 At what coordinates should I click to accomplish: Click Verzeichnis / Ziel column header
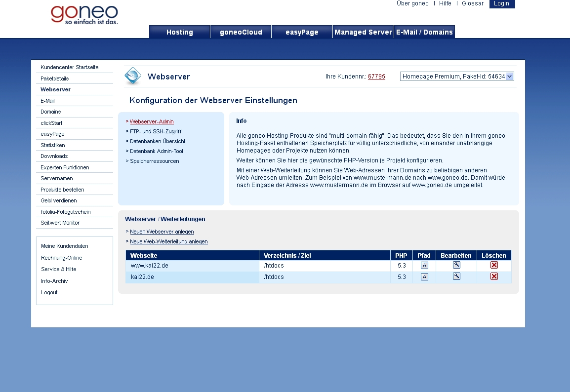coord(325,255)
